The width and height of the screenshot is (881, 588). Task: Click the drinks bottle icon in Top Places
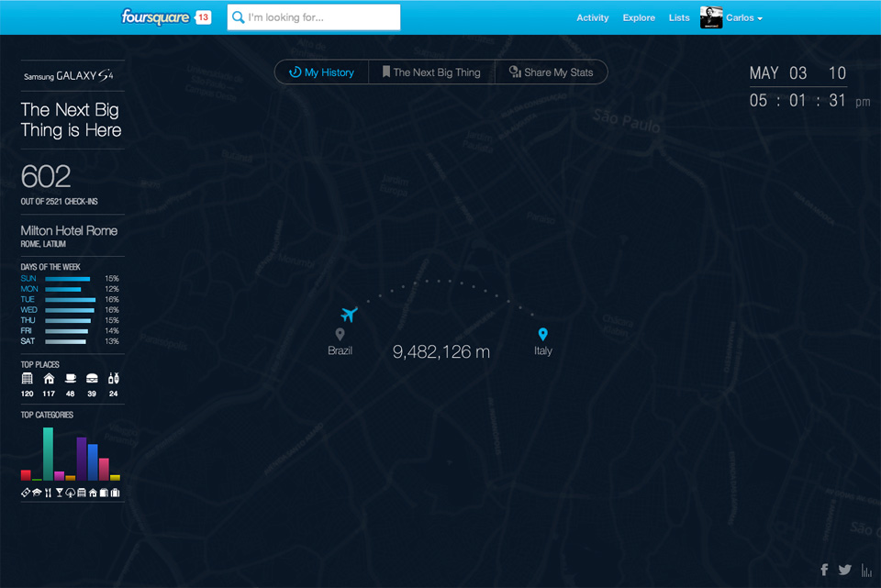[x=114, y=379]
